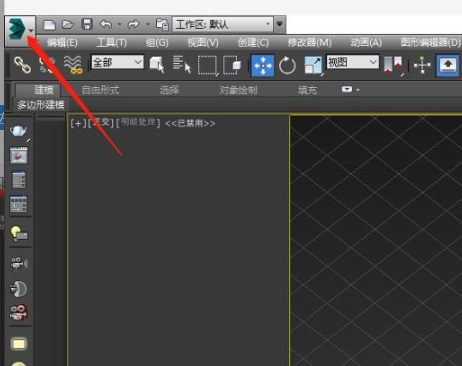462x366 pixels.
Task: Pick the Select Object tool
Action: pos(157,64)
